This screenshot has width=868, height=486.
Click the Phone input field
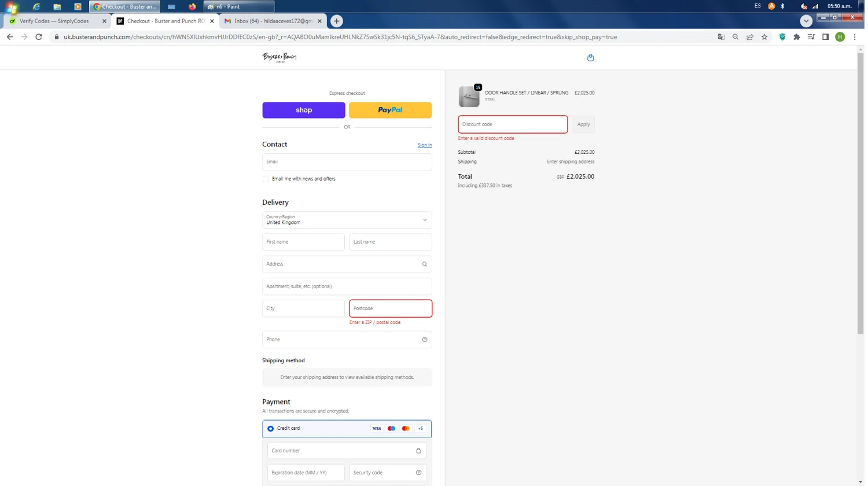(x=348, y=341)
